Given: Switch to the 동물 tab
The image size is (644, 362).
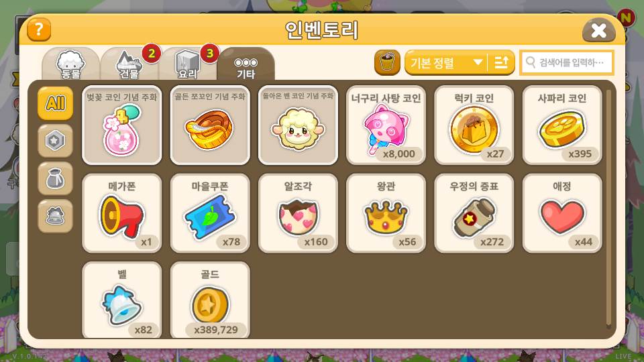Looking at the screenshot, I should coord(70,64).
